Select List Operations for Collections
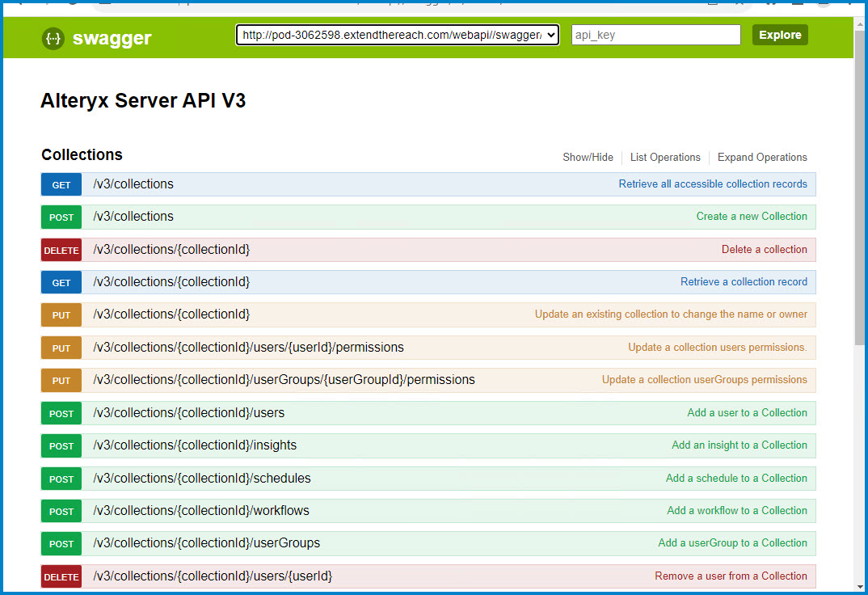This screenshot has height=595, width=868. (x=664, y=157)
